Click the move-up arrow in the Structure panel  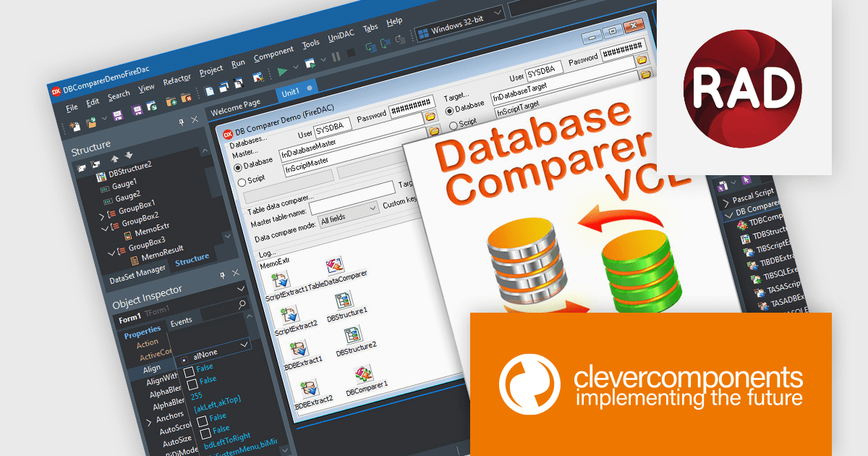pos(114,157)
